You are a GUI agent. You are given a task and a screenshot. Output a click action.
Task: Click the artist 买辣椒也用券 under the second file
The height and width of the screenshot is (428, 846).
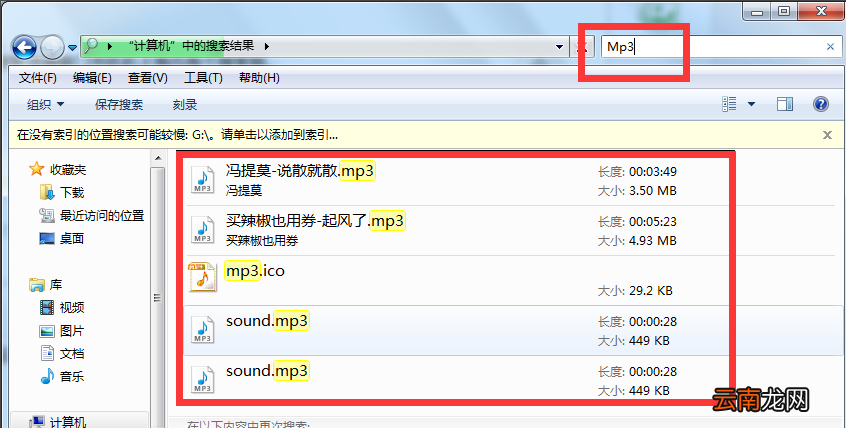(262, 240)
